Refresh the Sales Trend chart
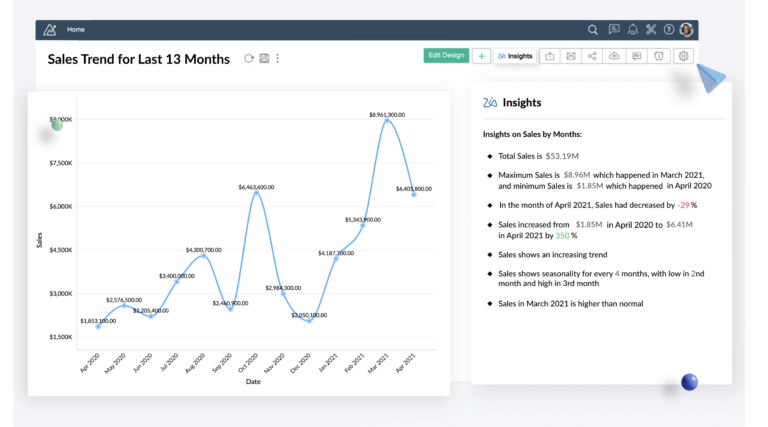The image size is (768, 427). pyautogui.click(x=249, y=59)
